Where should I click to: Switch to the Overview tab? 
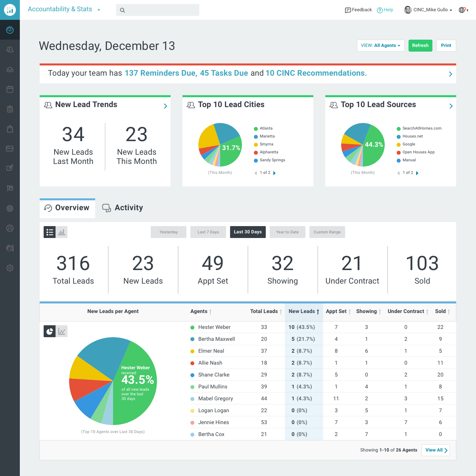point(67,208)
